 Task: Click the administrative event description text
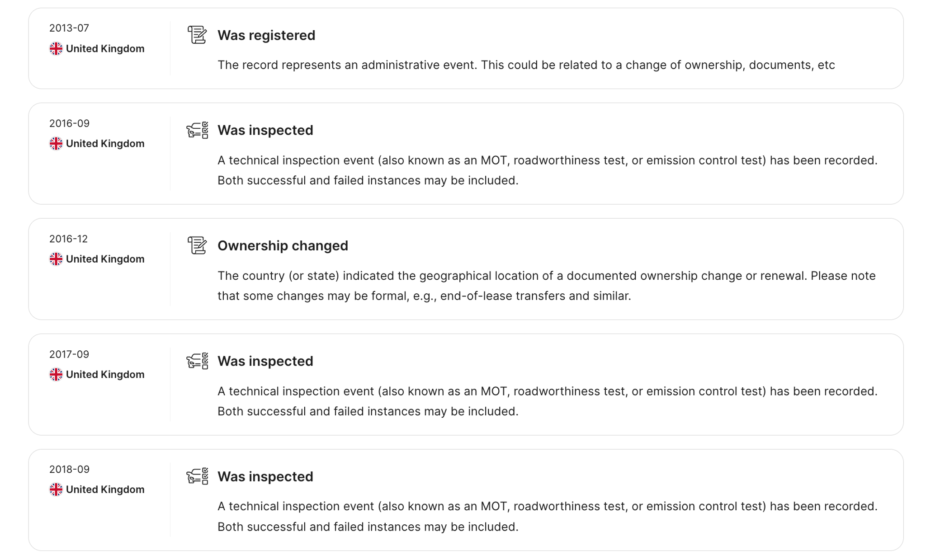point(526,65)
